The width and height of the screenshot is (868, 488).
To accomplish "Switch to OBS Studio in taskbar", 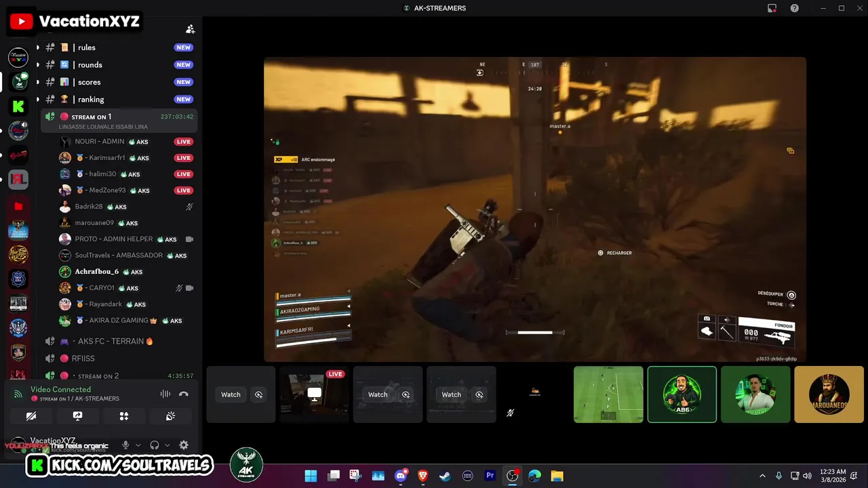I will pos(512,476).
